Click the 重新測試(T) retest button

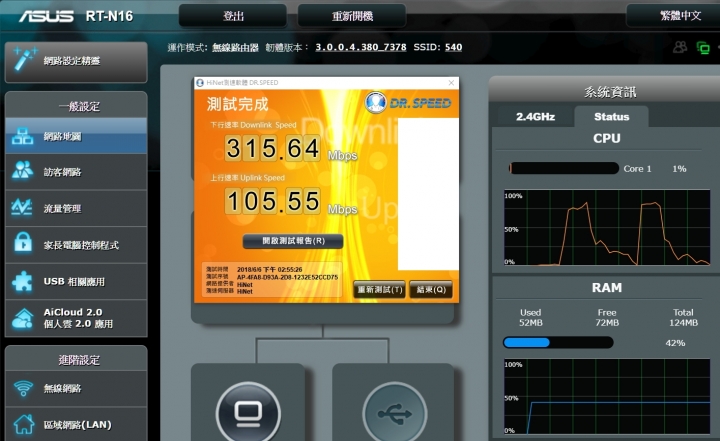tap(380, 289)
